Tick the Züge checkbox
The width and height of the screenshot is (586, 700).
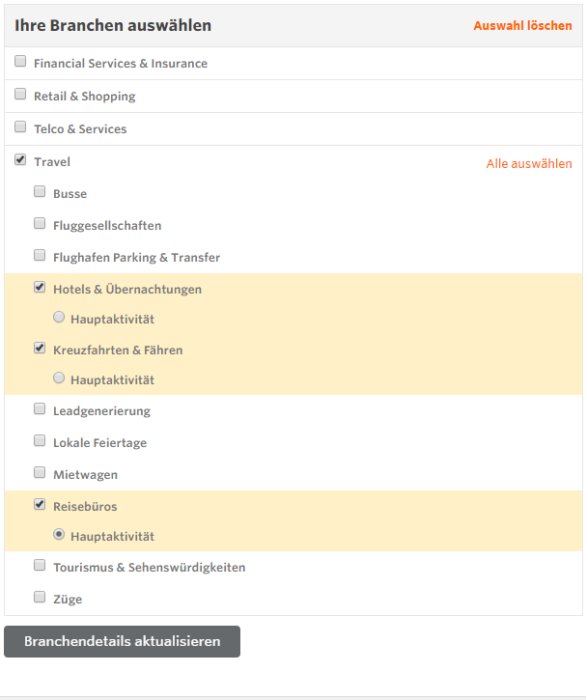40,597
